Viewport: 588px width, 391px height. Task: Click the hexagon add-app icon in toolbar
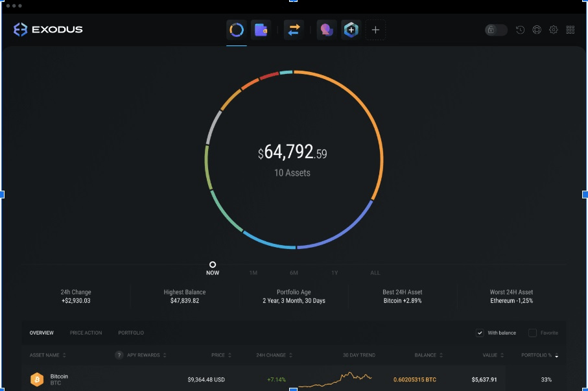350,29
